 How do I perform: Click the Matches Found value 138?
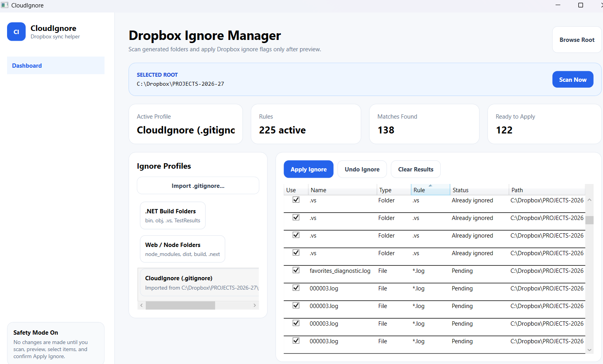point(386,130)
